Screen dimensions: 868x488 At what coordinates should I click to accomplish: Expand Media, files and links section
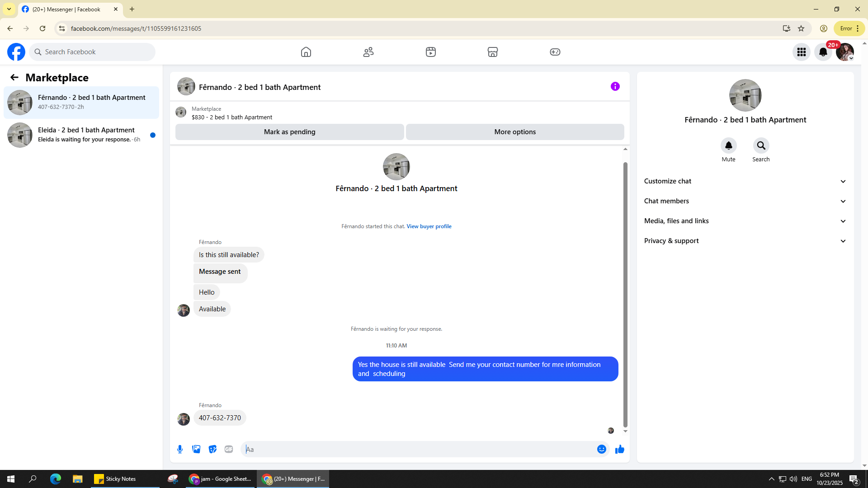tap(745, 221)
